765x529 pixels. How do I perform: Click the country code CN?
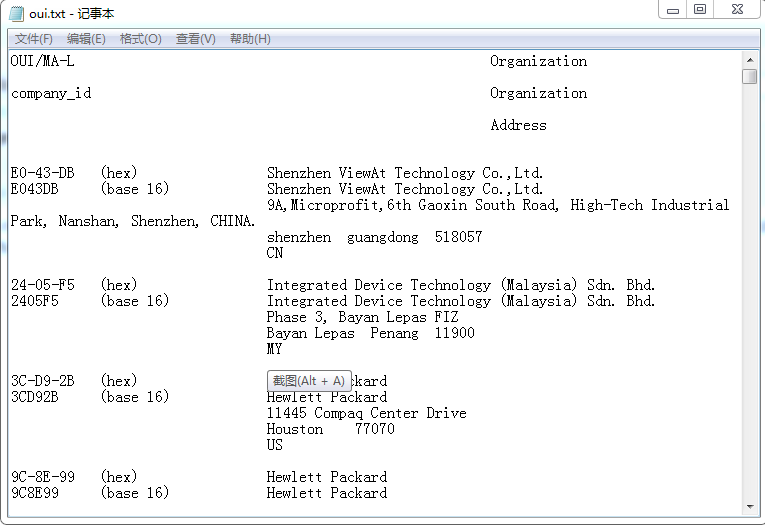tap(275, 253)
